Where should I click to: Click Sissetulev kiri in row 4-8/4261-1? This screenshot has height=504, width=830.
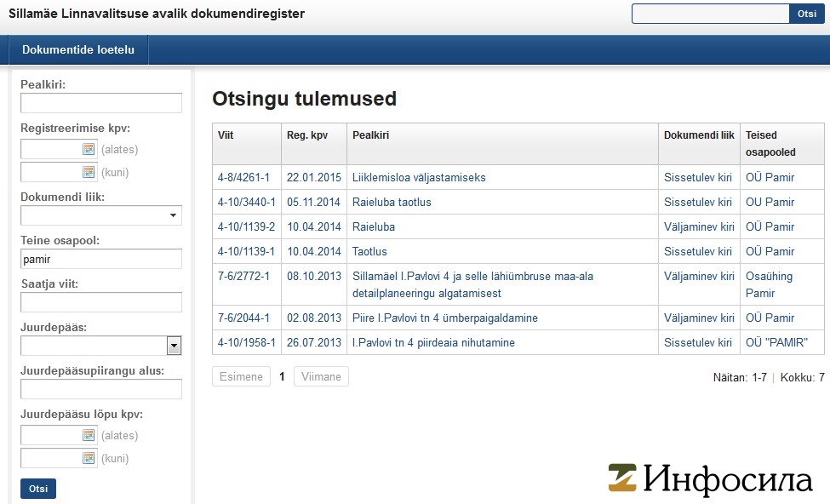click(698, 177)
